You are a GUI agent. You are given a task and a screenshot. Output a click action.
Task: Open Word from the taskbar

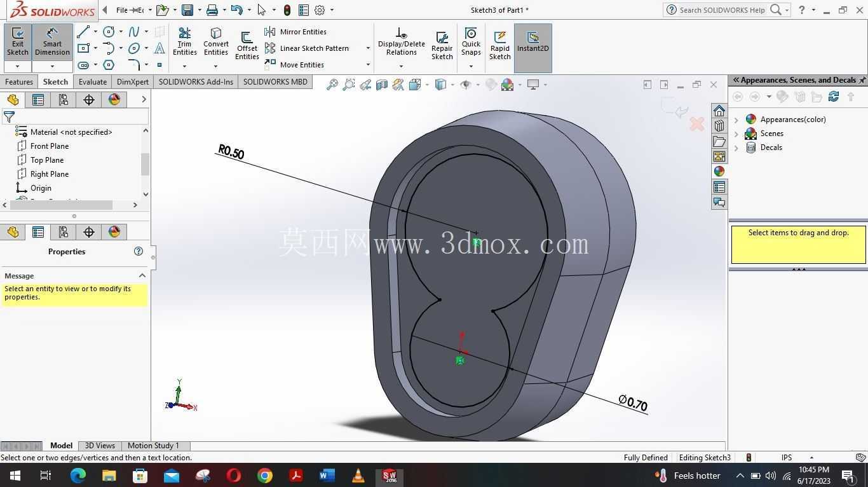(x=327, y=476)
